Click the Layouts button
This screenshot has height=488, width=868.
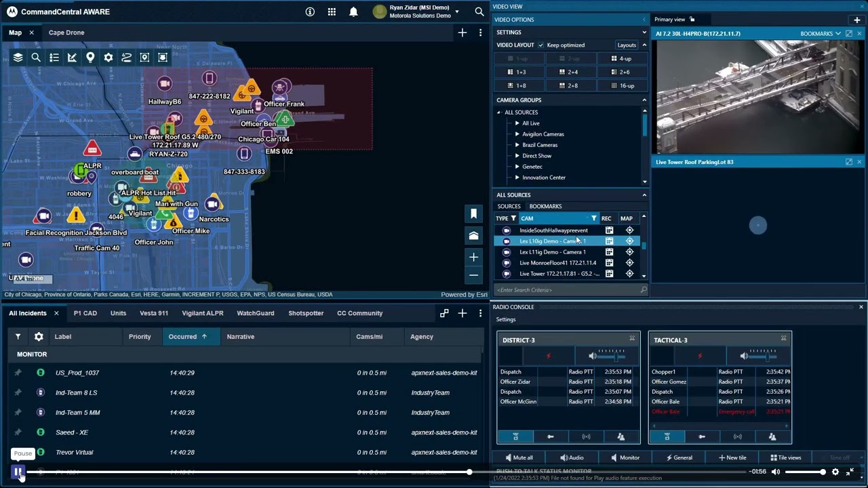[627, 45]
